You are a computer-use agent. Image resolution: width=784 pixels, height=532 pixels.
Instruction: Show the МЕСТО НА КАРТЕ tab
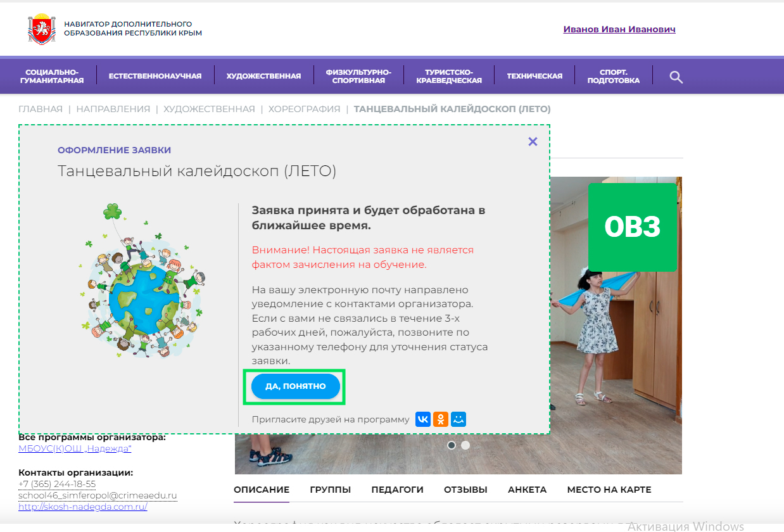coord(609,490)
